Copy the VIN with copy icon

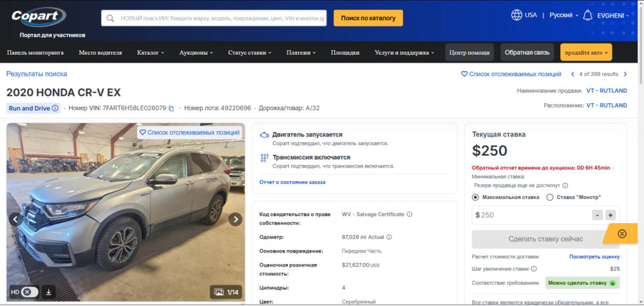point(171,108)
